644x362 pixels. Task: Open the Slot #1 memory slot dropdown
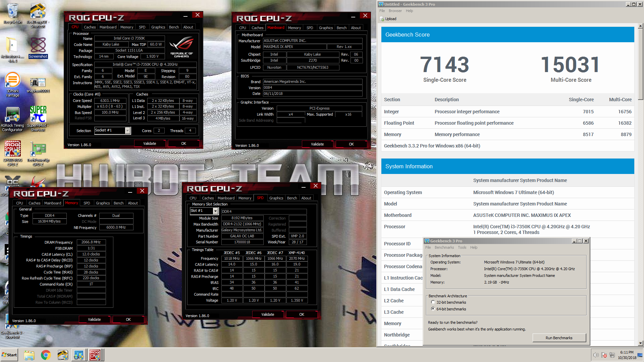pyautogui.click(x=215, y=211)
